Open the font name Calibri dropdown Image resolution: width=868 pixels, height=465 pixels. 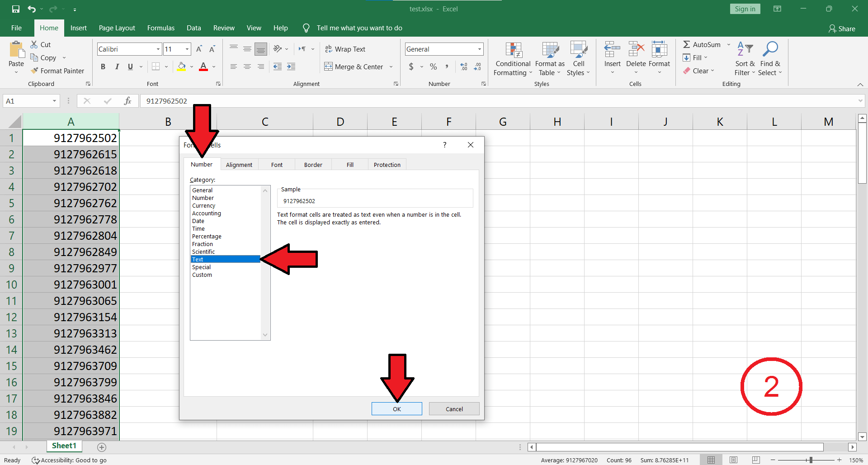pos(158,49)
